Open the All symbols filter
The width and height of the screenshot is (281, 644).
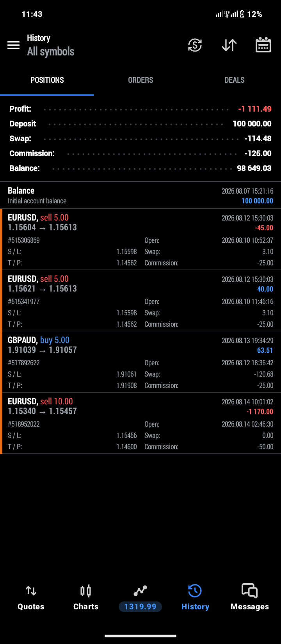pyautogui.click(x=50, y=52)
